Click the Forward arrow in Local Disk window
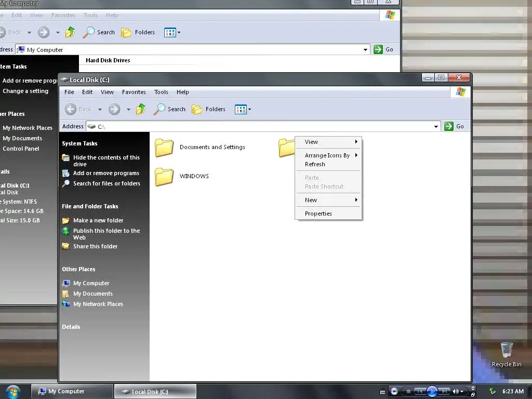Viewport: 532px width, 399px height. 114,109
